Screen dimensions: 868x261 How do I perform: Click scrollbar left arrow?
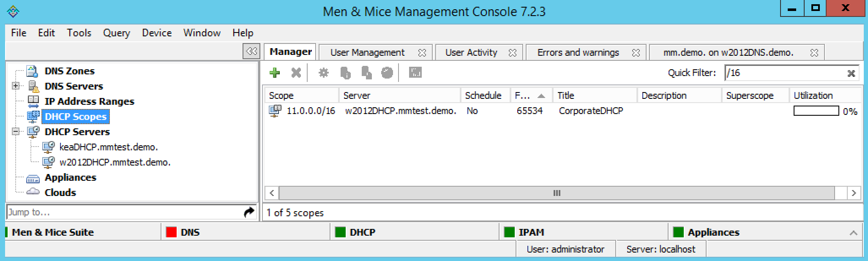click(272, 193)
